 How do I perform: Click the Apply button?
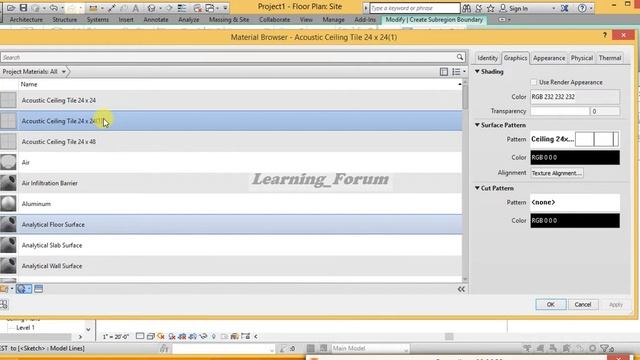(x=616, y=304)
